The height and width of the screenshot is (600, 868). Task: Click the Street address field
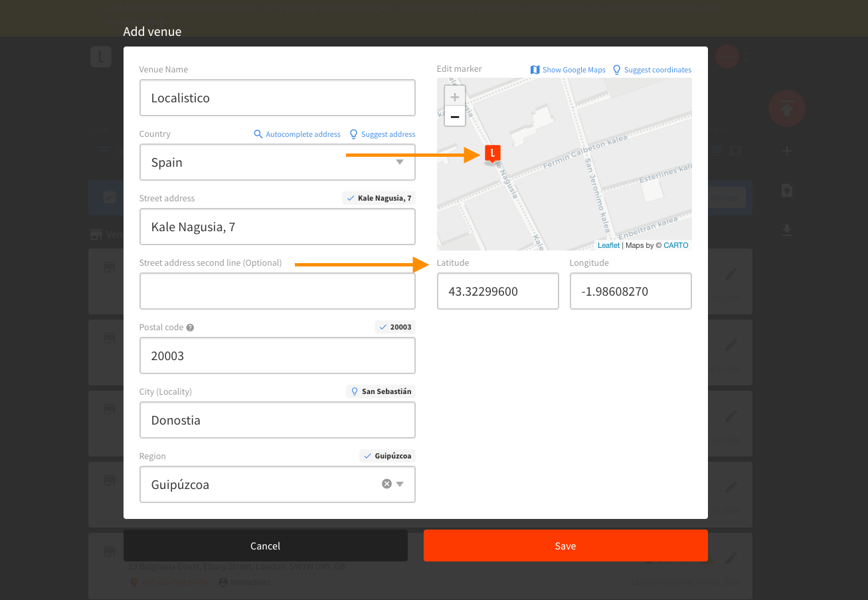click(x=277, y=227)
